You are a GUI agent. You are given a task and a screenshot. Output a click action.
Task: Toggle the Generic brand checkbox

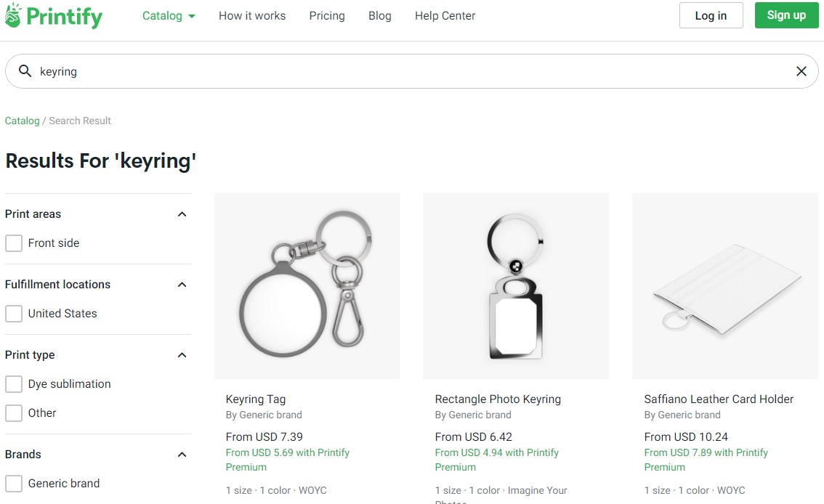[x=14, y=483]
